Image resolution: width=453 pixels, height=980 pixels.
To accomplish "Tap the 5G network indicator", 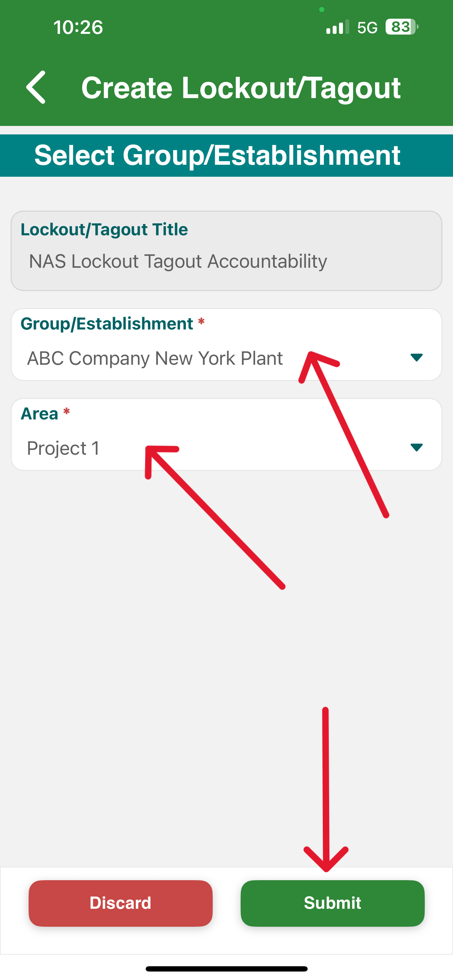I will 367,28.
